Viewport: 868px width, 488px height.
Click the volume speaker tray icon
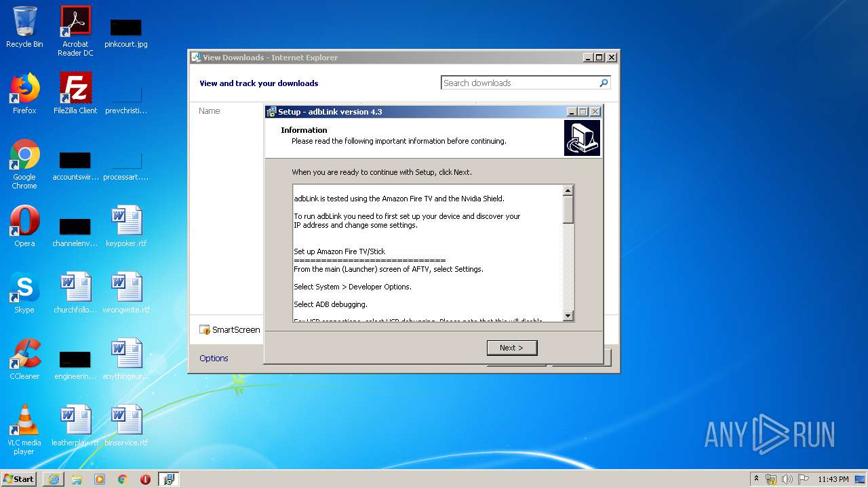click(787, 479)
